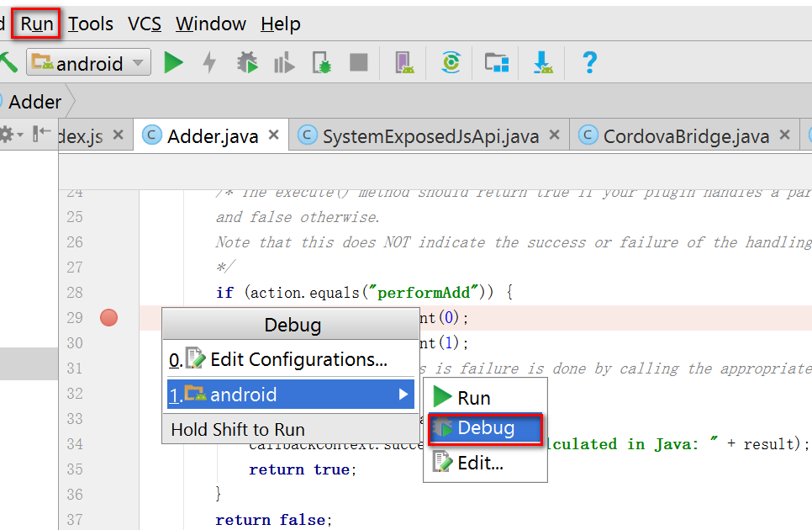The height and width of the screenshot is (530, 812).
Task: Choose Debug in the android submenu
Action: click(x=485, y=428)
